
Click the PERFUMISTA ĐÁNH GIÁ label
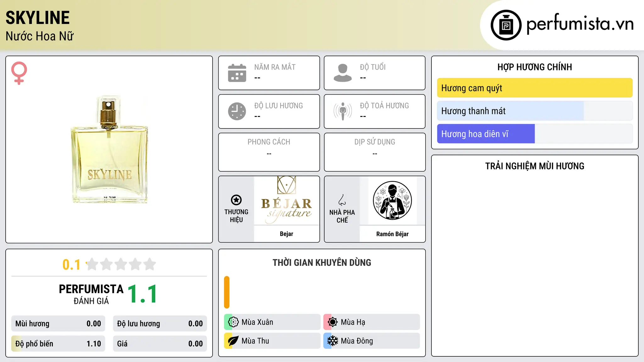[91, 294]
